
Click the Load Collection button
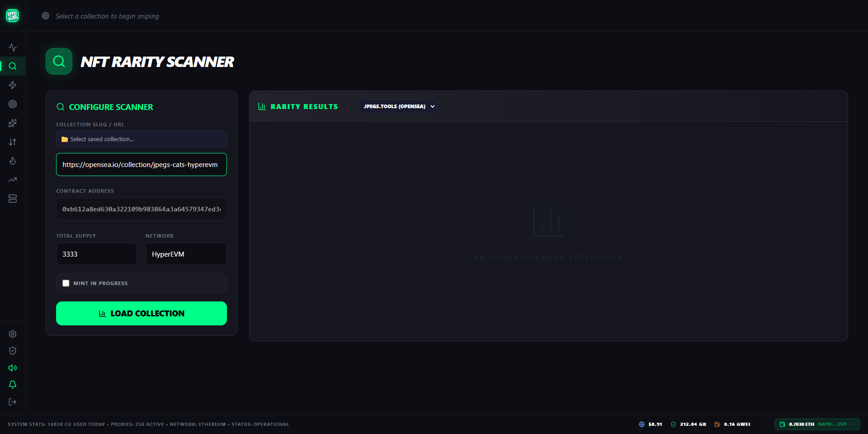click(x=142, y=313)
